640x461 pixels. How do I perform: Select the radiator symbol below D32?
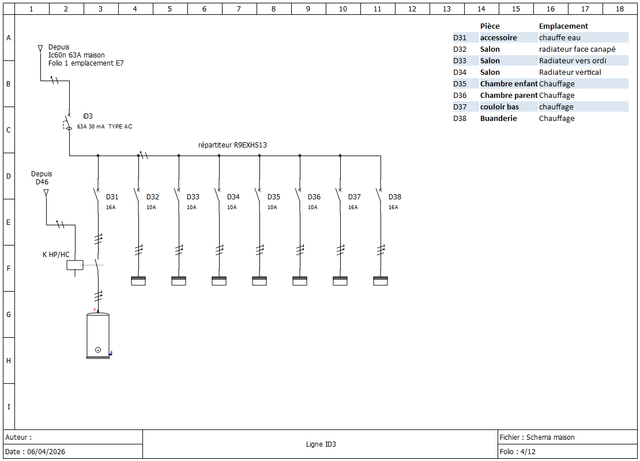point(138,281)
